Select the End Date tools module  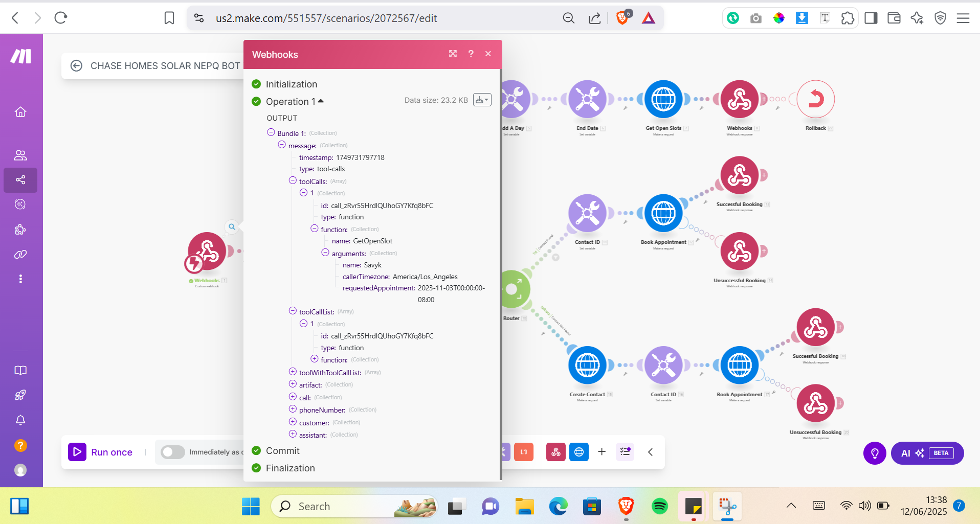[587, 99]
